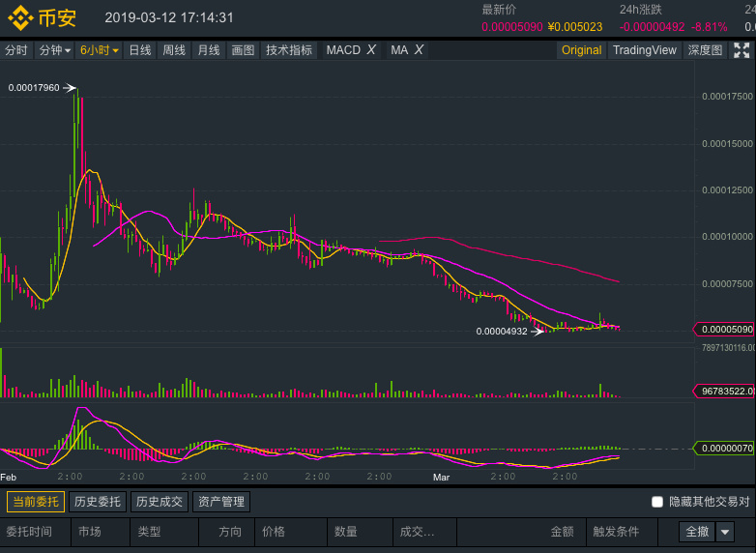
Task: Click the -0.00000492 change value
Action: pos(652,27)
